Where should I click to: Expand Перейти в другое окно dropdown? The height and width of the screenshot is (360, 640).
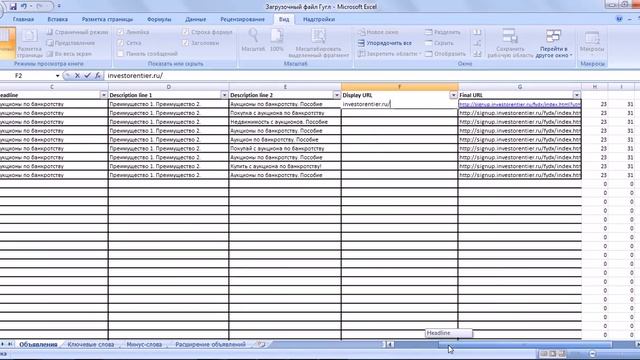click(x=571, y=56)
